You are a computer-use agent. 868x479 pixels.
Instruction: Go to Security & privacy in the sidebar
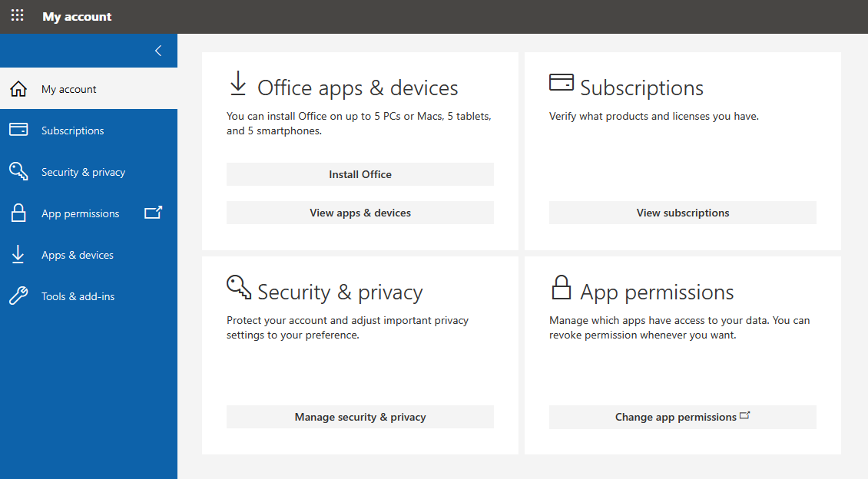pos(88,171)
